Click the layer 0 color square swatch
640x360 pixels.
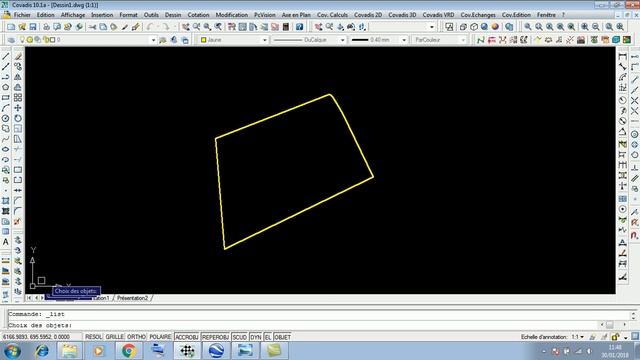click(x=52, y=40)
